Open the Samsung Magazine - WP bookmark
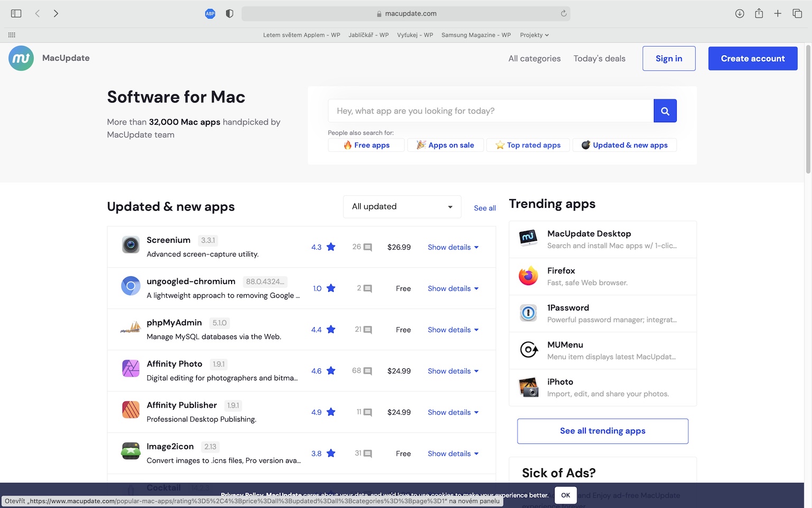The height and width of the screenshot is (508, 812). [476, 35]
